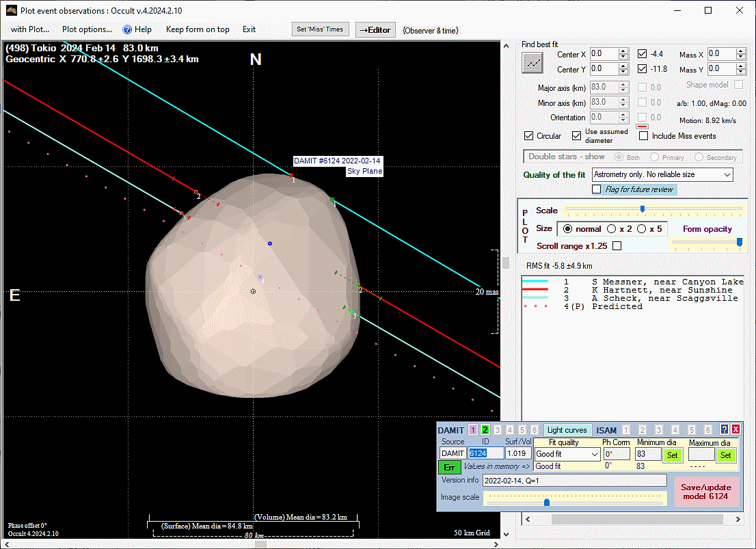Open the Plot options menu

click(87, 29)
